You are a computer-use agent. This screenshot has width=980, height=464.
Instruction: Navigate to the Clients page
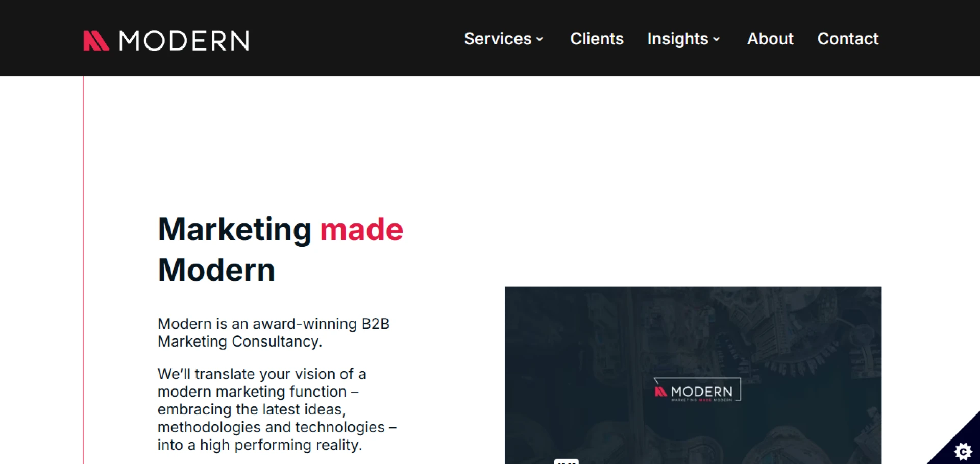596,39
